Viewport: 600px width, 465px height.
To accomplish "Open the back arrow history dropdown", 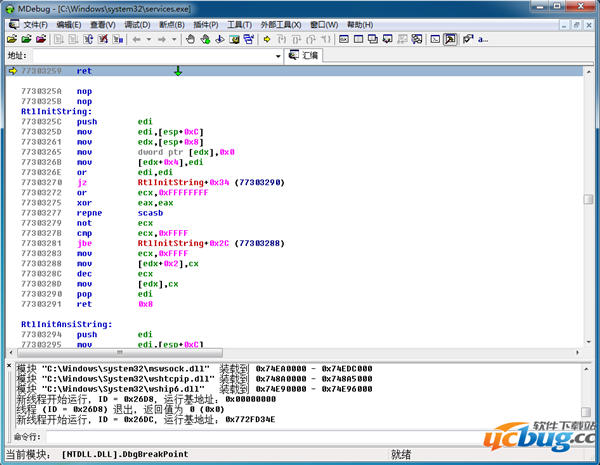I will 148,39.
